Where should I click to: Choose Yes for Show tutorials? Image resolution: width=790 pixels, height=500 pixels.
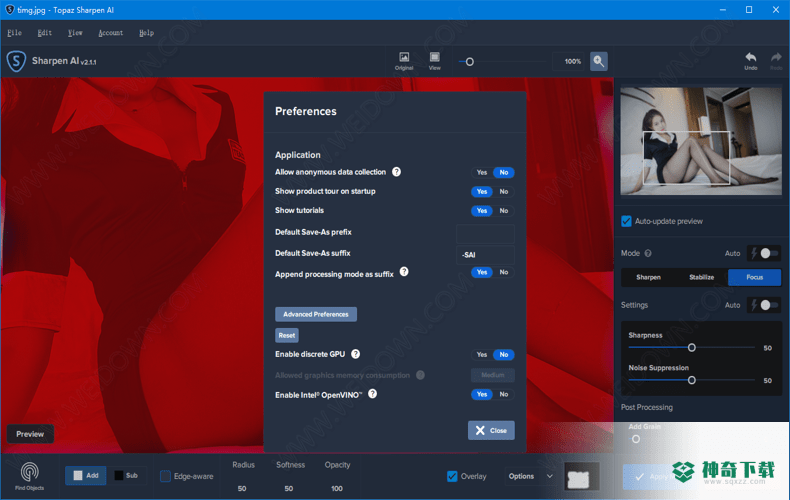point(482,211)
